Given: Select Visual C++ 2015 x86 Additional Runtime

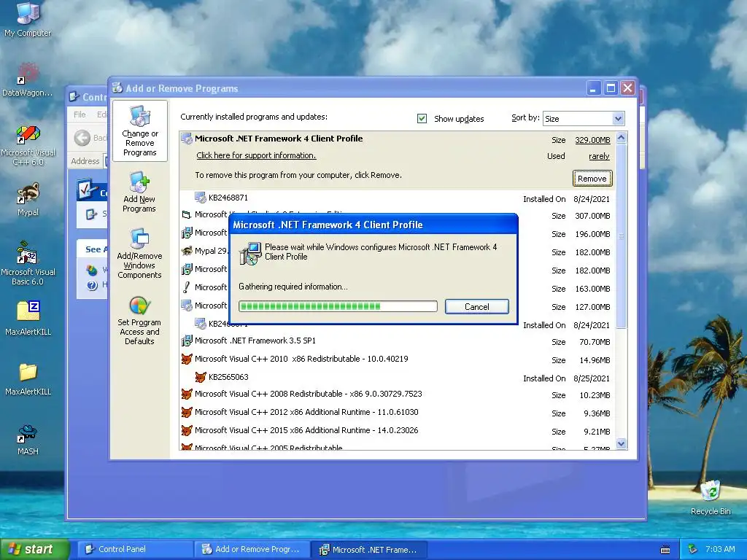Looking at the screenshot, I should pyautogui.click(x=396, y=430).
